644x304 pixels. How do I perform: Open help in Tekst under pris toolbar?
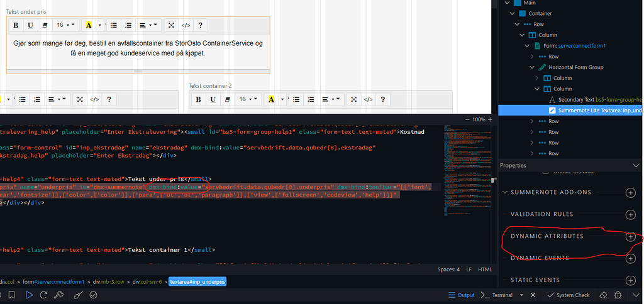(x=200, y=25)
